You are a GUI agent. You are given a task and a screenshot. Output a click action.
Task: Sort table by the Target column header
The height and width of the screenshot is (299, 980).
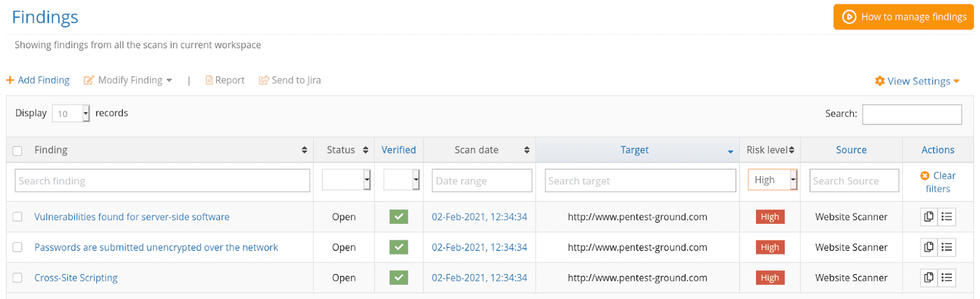point(635,150)
